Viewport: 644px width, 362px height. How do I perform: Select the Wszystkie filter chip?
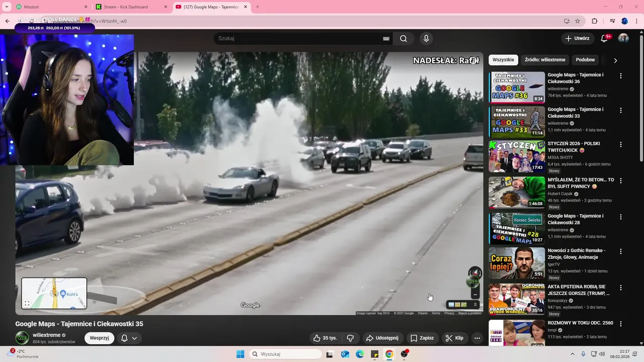click(x=503, y=60)
